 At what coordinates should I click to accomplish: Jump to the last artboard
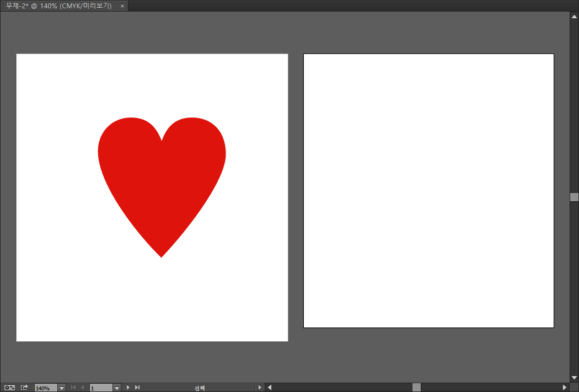137,388
